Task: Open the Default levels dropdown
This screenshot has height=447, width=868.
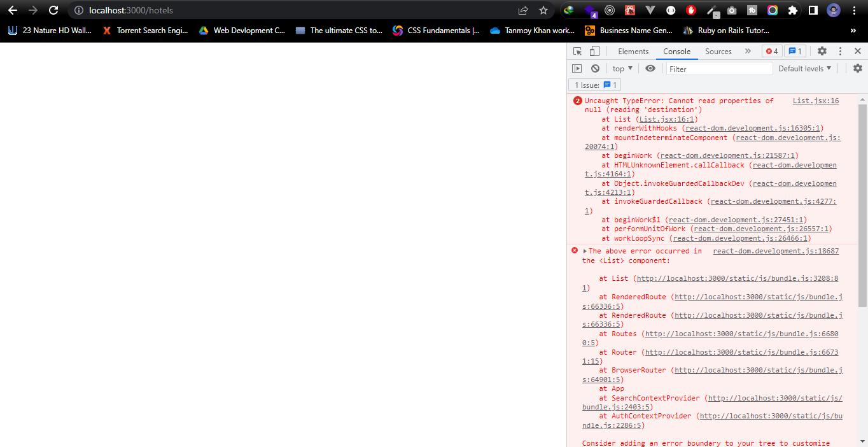Action: pos(804,68)
